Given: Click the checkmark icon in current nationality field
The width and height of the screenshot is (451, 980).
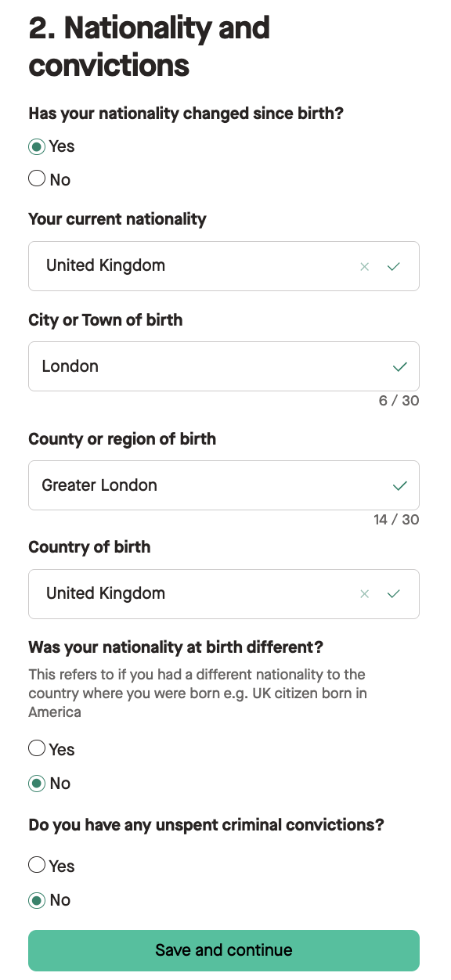Looking at the screenshot, I should coord(394,266).
